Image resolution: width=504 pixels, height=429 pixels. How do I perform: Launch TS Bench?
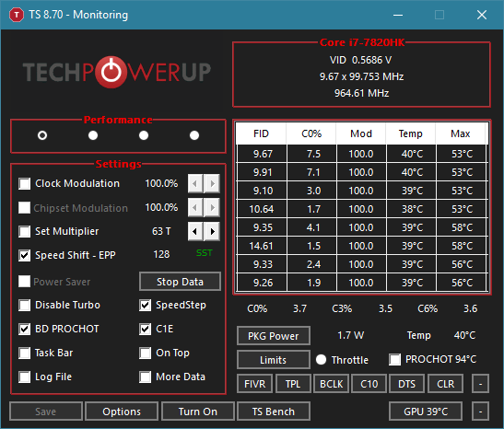pyautogui.click(x=274, y=412)
